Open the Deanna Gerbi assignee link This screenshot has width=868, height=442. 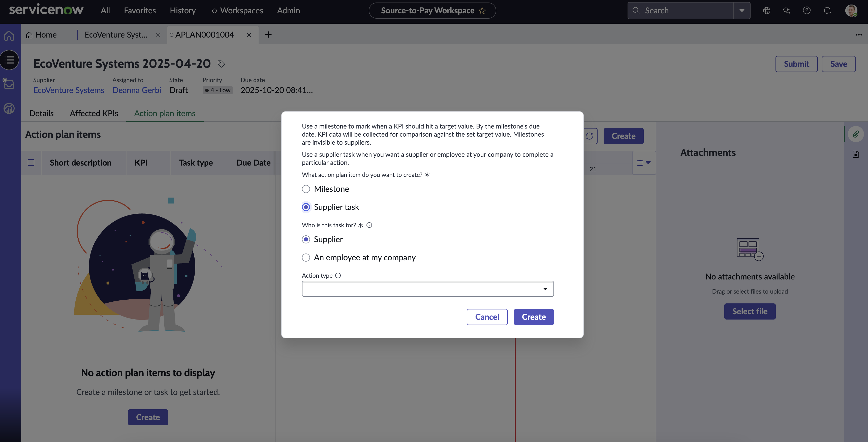(136, 90)
